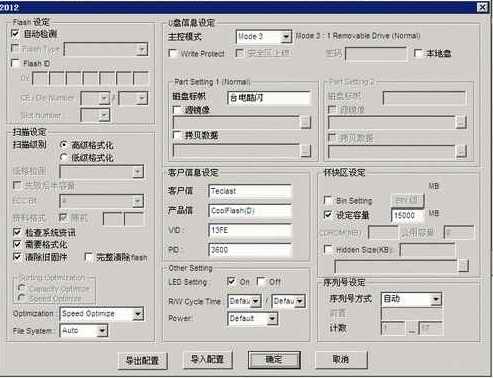Toggle the 自动检测 auto-detect checkbox
This screenshot has height=378, width=493.
15,34
